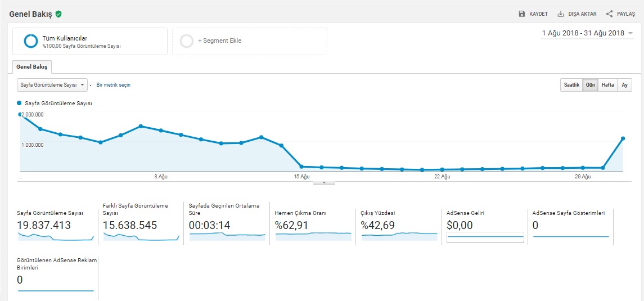Click the PAYLAŞ share icon
Image resolution: width=644 pixels, height=301 pixels.
610,14
